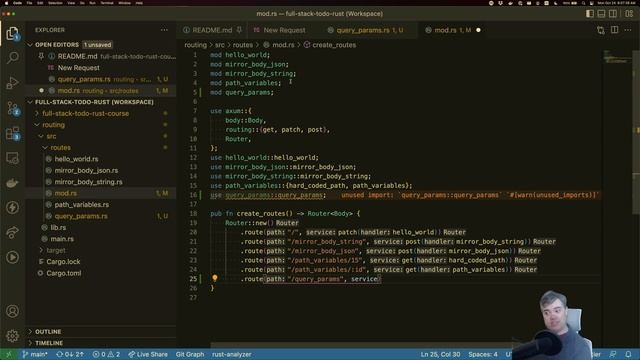Expand the Outline section
The height and width of the screenshot is (360, 640).
click(x=48, y=332)
